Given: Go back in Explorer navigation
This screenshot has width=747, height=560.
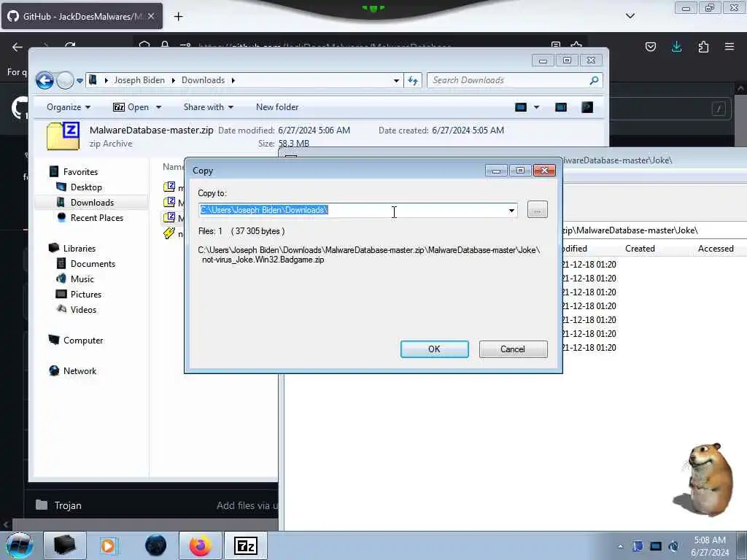Looking at the screenshot, I should click(x=44, y=80).
